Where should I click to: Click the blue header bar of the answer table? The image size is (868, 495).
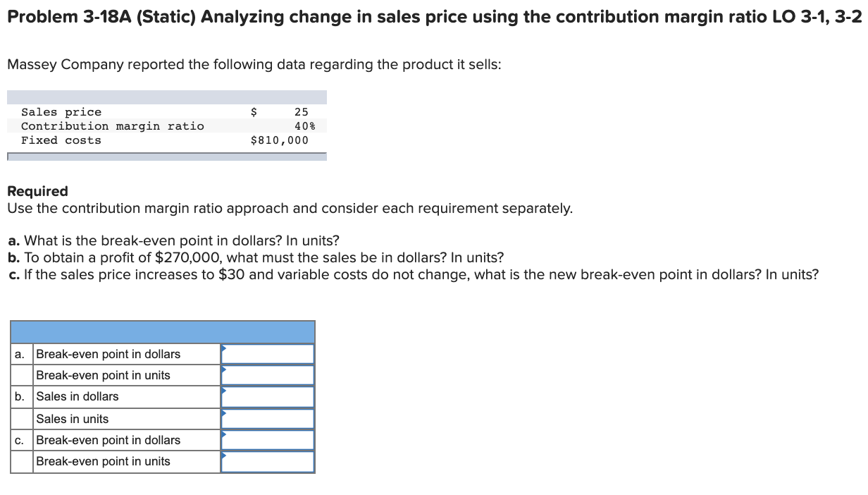(x=163, y=331)
